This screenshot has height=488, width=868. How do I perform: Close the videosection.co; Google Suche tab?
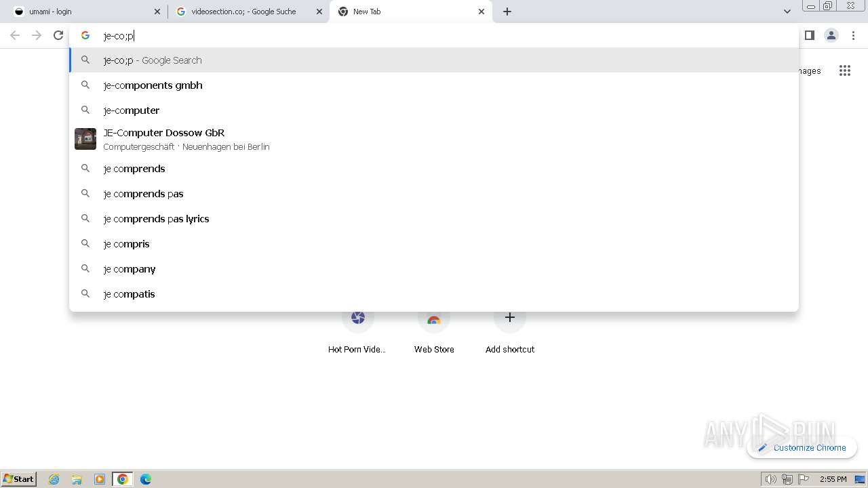pos(319,12)
